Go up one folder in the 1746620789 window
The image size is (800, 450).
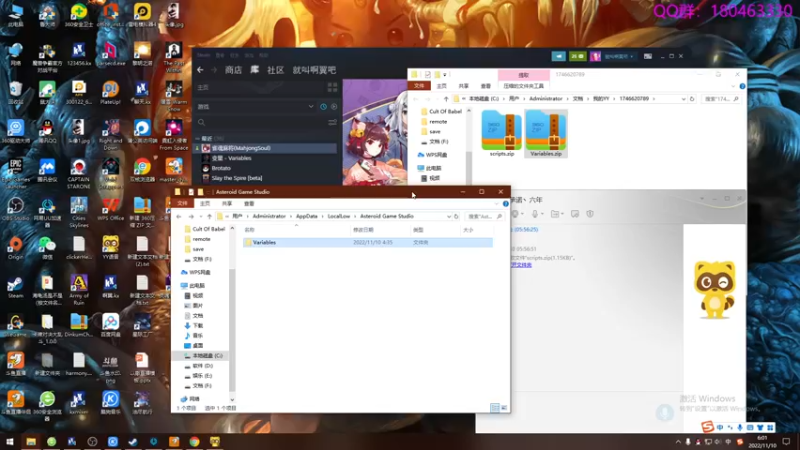tap(446, 99)
